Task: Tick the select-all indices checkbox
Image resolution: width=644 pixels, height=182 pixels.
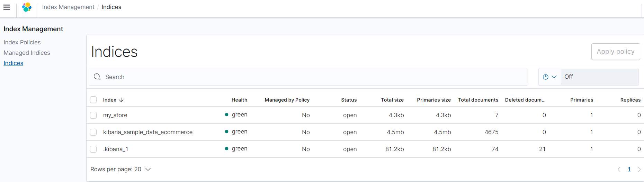Action: pyautogui.click(x=93, y=100)
